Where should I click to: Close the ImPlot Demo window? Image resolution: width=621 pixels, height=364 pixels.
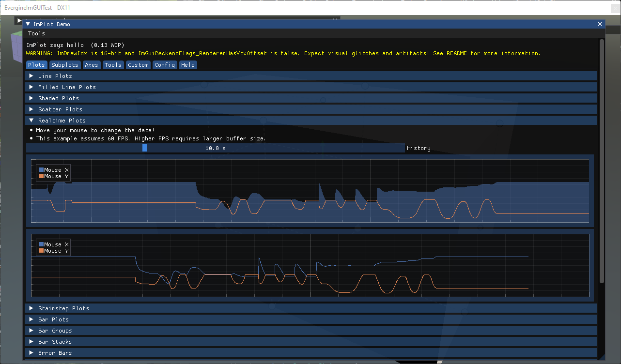coord(600,24)
